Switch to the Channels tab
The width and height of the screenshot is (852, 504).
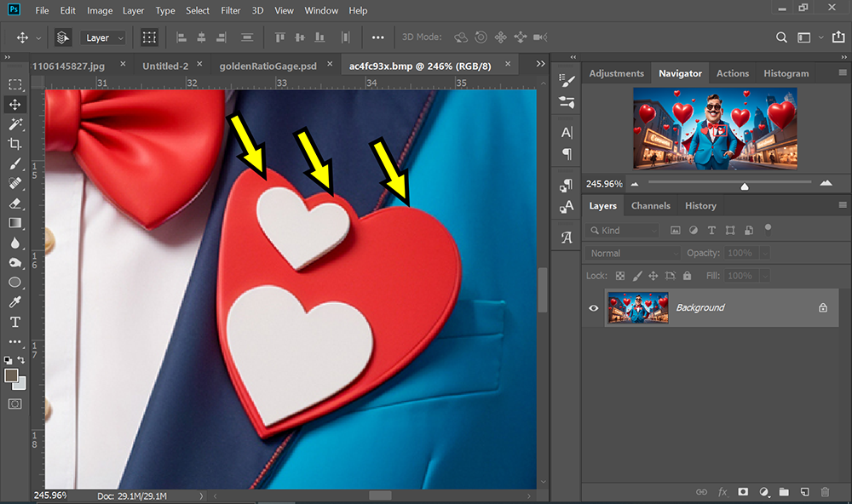(x=650, y=205)
